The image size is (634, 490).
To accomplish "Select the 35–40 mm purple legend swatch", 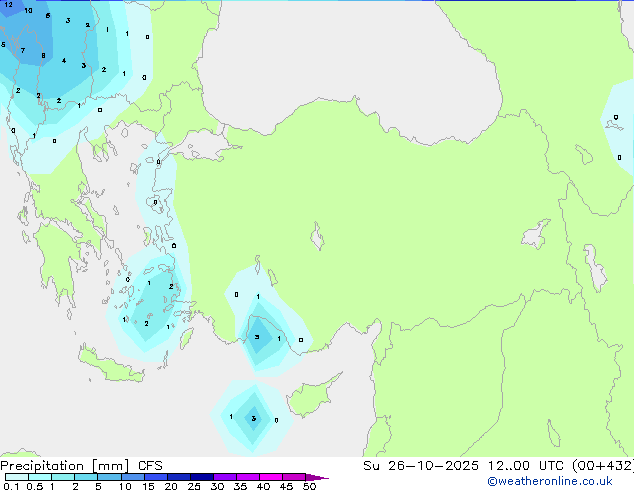I will (x=247, y=477).
